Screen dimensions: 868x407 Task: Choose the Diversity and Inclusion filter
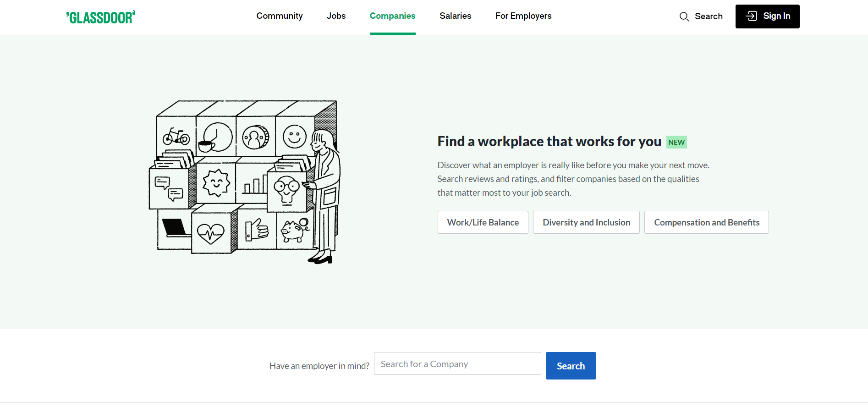[586, 222]
